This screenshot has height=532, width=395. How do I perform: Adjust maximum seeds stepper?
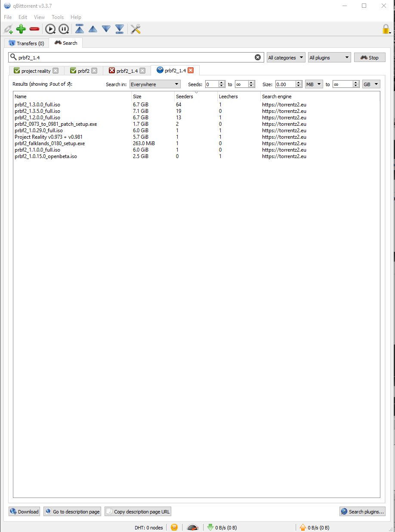coord(252,84)
